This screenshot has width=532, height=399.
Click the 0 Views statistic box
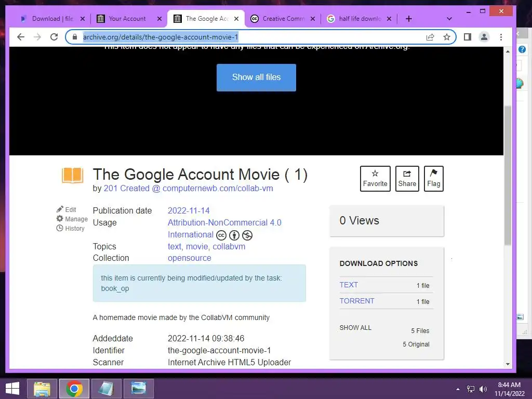click(387, 221)
